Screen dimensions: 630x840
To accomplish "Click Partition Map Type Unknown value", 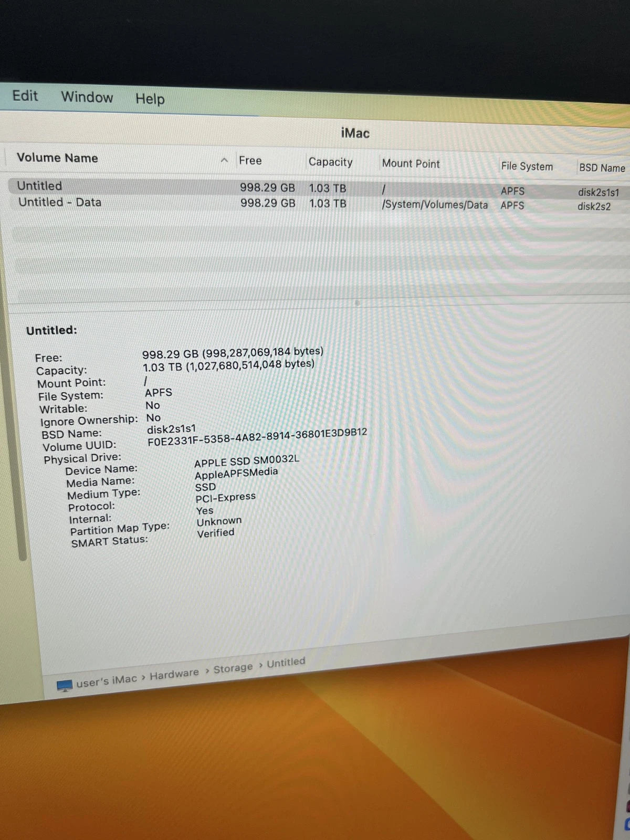I will pos(219,521).
